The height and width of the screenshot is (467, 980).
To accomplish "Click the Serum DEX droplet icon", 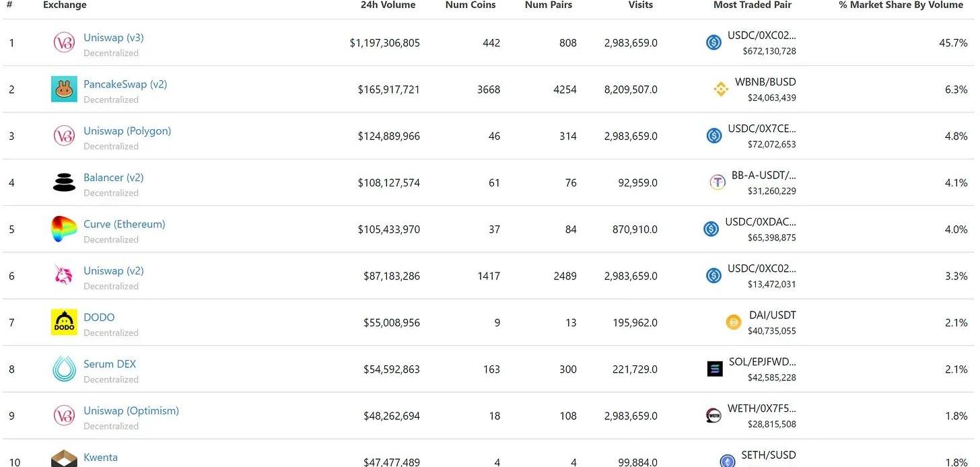I will pyautogui.click(x=64, y=369).
